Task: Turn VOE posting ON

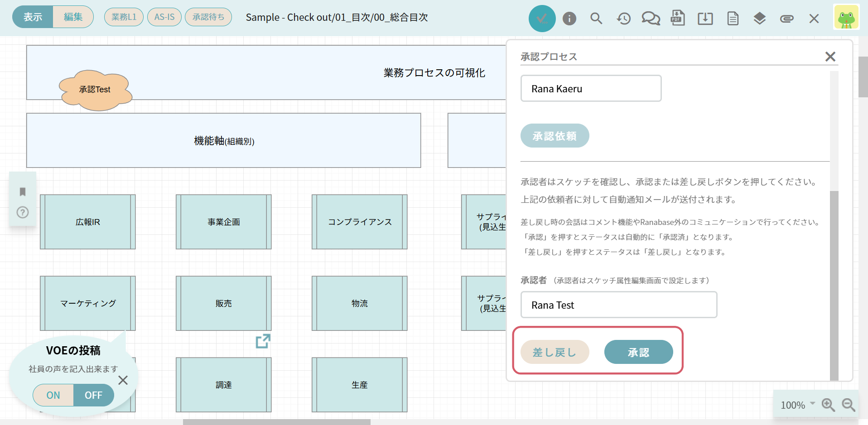Action: click(x=53, y=395)
